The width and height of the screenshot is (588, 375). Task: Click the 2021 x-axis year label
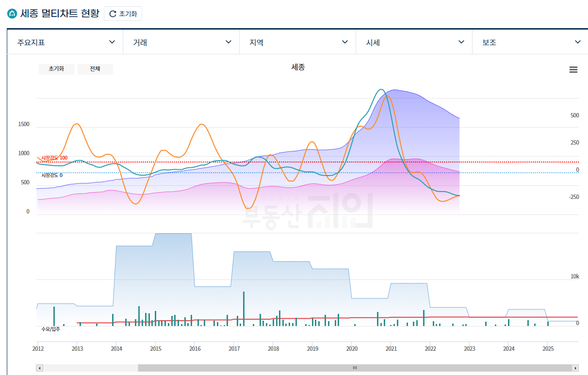click(x=391, y=348)
